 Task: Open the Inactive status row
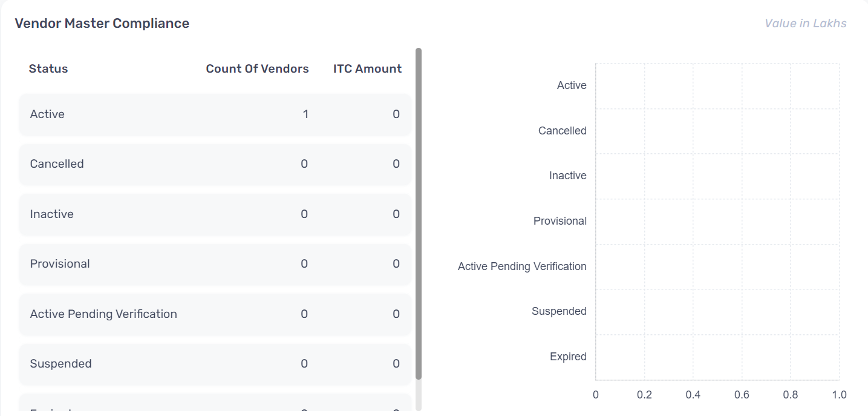coord(215,214)
